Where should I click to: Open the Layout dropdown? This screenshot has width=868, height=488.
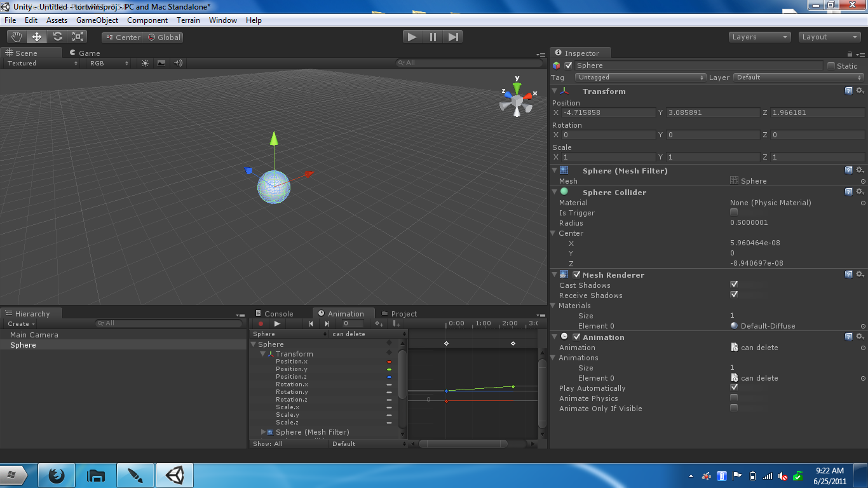[x=830, y=37]
